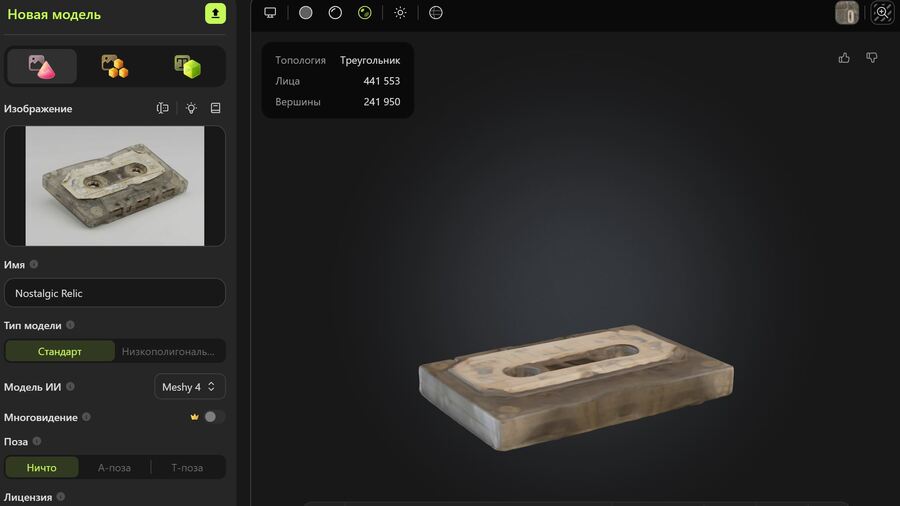Click the thumbs down icon
This screenshot has width=900, height=506.
(x=871, y=57)
